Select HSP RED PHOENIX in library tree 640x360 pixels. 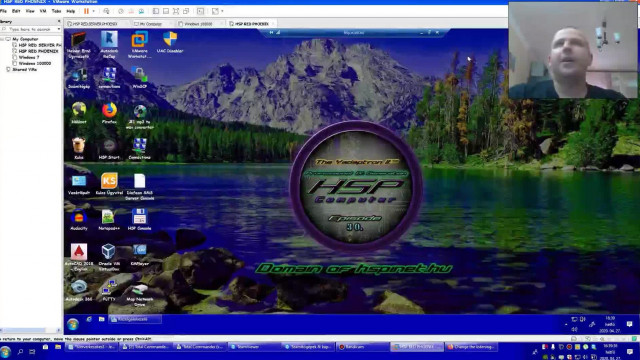36,51
